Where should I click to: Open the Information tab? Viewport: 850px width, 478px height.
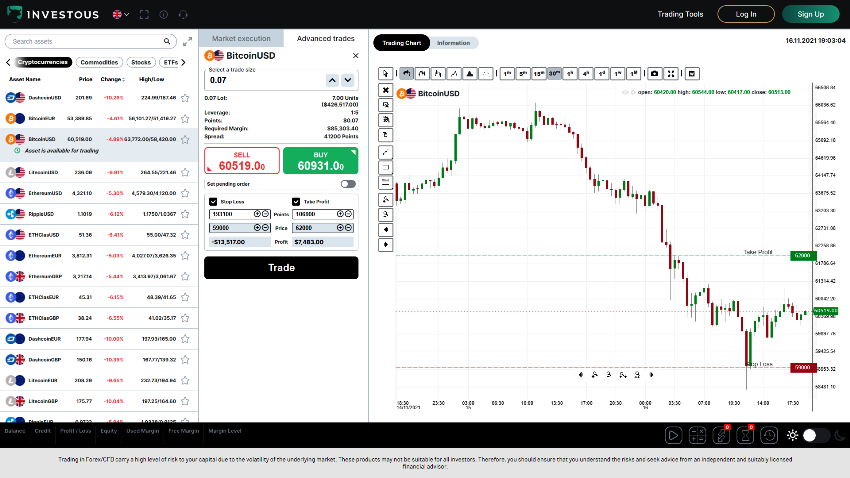(454, 43)
